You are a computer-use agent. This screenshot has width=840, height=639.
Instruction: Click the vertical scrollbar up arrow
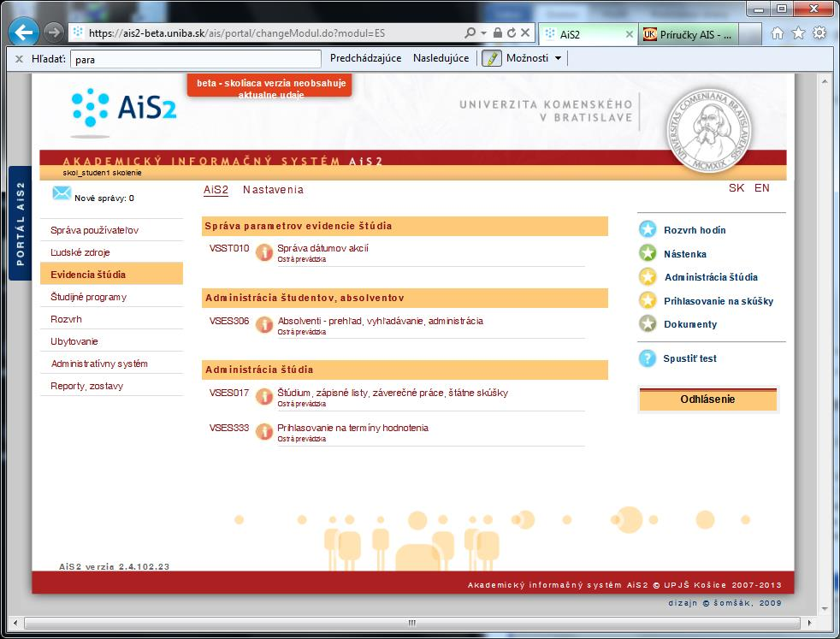click(x=825, y=81)
